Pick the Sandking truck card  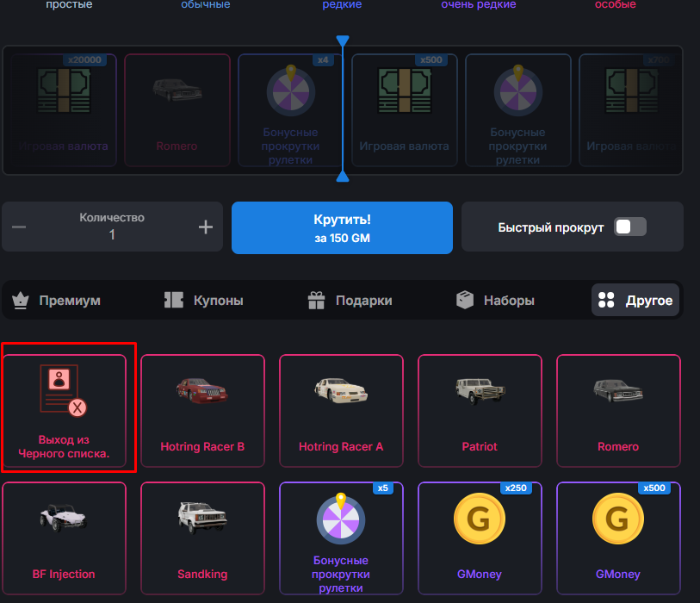[202, 538]
